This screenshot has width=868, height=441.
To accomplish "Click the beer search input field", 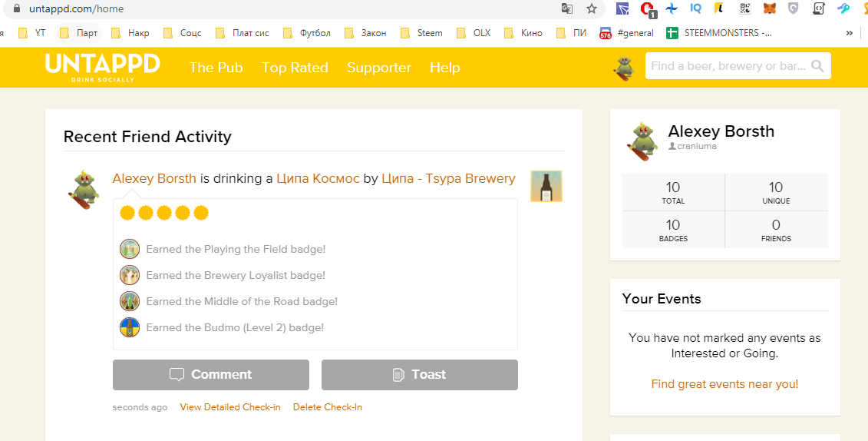I will [728, 66].
